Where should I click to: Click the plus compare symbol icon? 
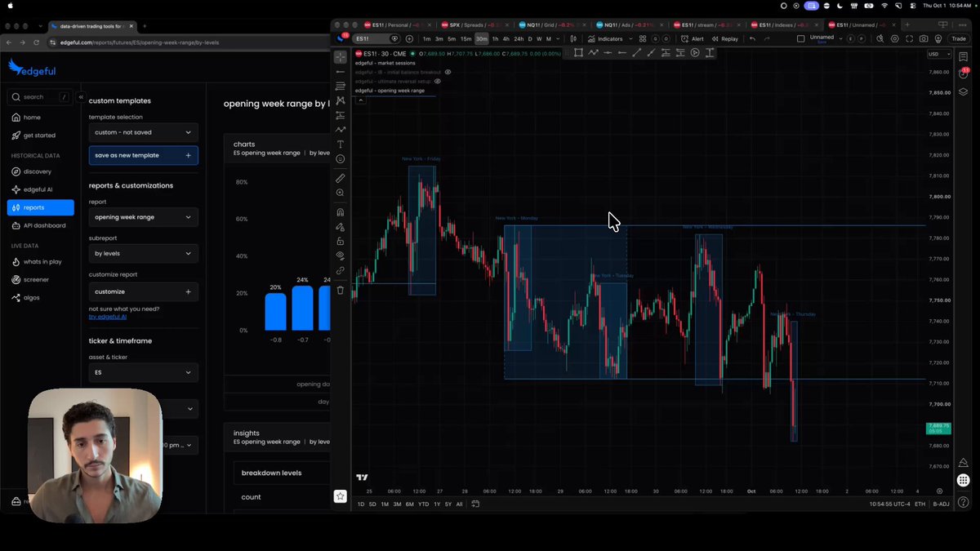409,38
